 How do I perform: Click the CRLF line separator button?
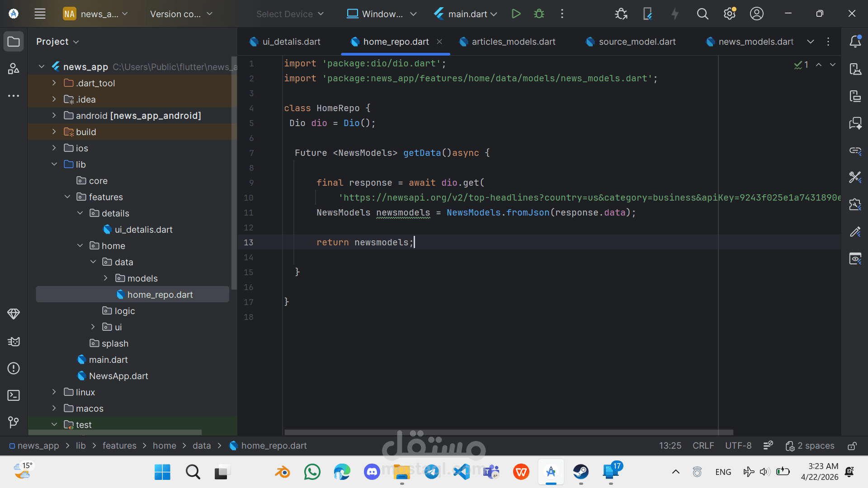(x=703, y=446)
